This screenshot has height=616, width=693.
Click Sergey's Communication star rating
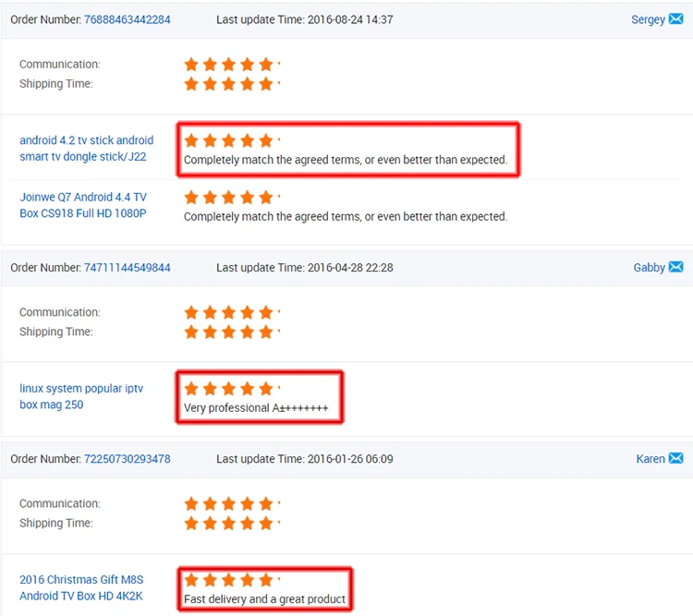[x=232, y=65]
